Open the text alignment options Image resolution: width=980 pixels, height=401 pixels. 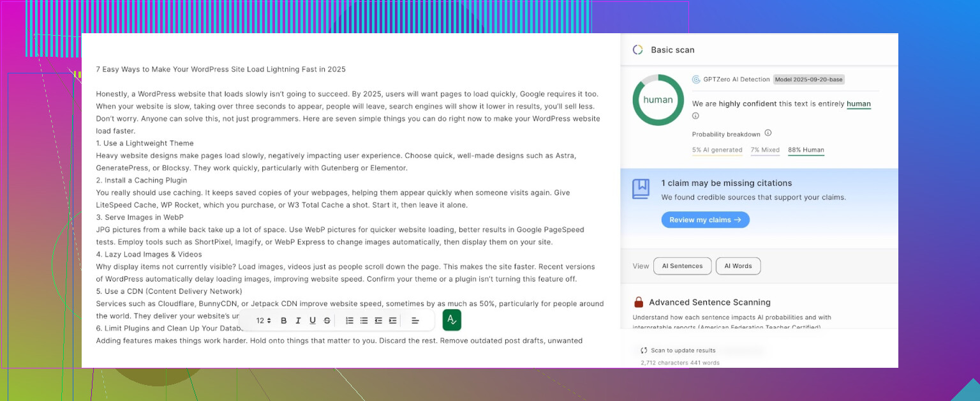point(415,321)
